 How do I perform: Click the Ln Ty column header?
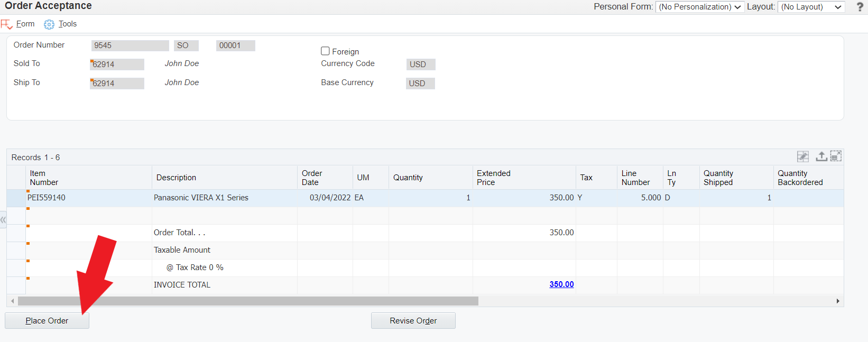point(681,178)
